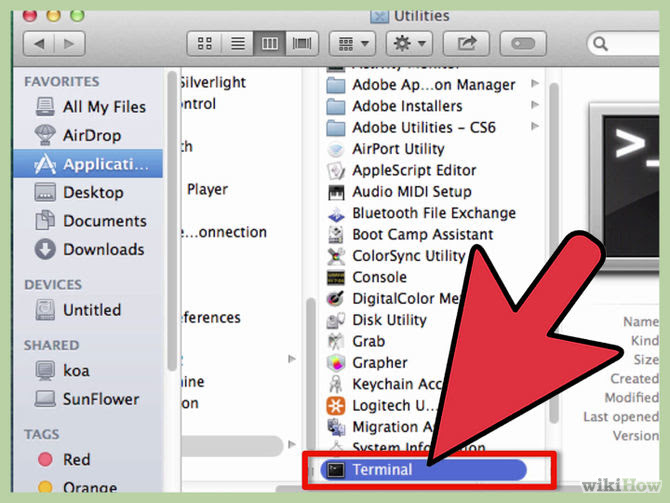The image size is (670, 503).
Task: Click the Terminal app icon
Action: (x=336, y=470)
